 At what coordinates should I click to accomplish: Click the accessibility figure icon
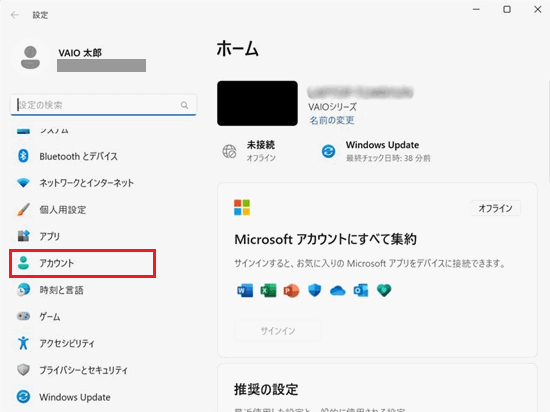(x=23, y=343)
